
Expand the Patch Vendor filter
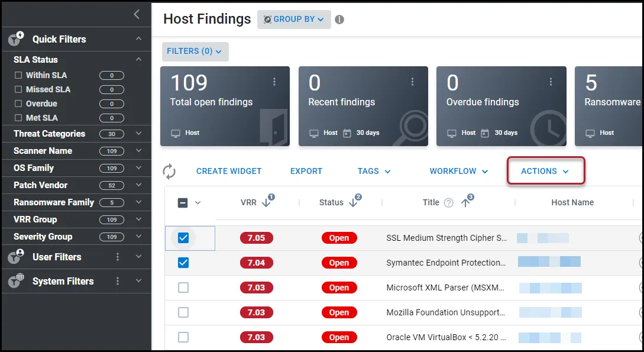pos(139,185)
